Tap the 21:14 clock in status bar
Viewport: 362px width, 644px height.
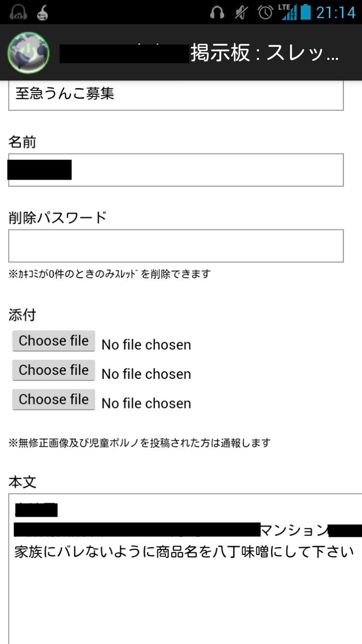(336, 12)
